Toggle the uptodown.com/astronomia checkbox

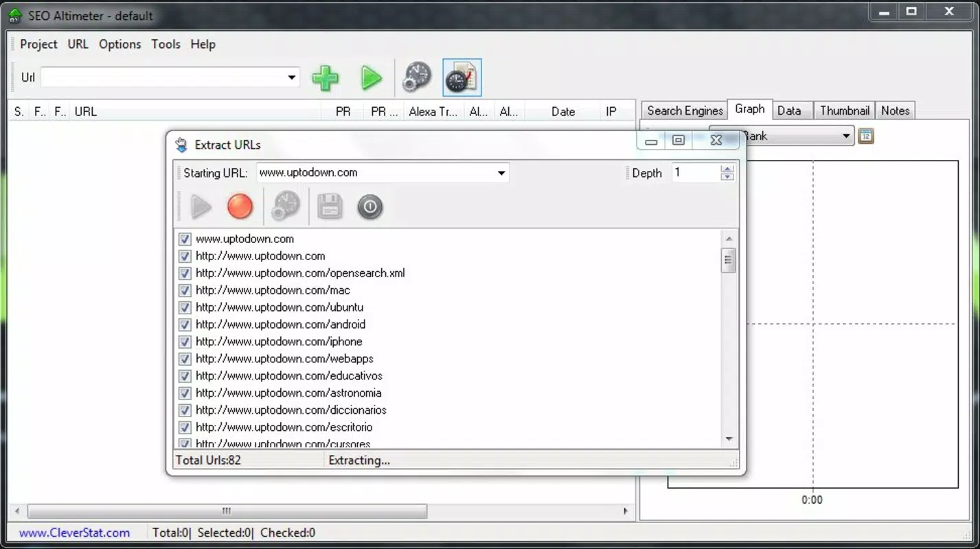coord(185,393)
